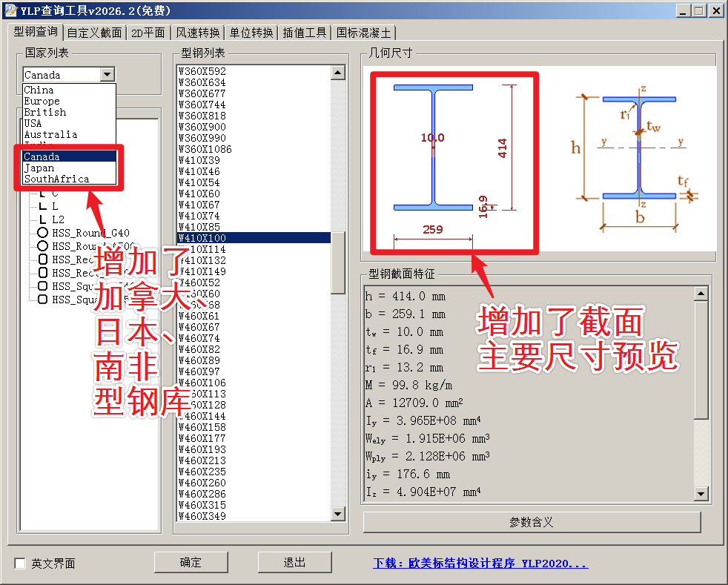Click the HSS_Round_G40 circle icon
This screenshot has height=585, width=728.
pyautogui.click(x=42, y=233)
